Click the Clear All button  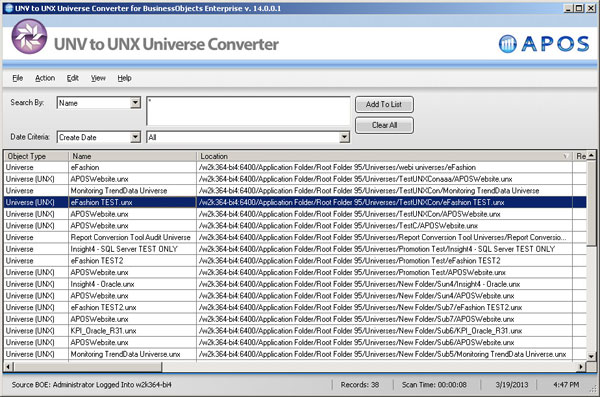384,125
